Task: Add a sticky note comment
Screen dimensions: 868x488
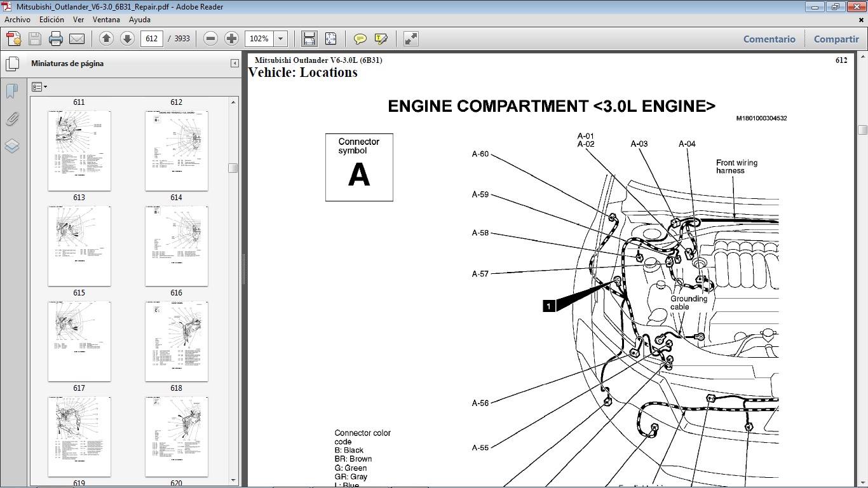Action: tap(360, 39)
